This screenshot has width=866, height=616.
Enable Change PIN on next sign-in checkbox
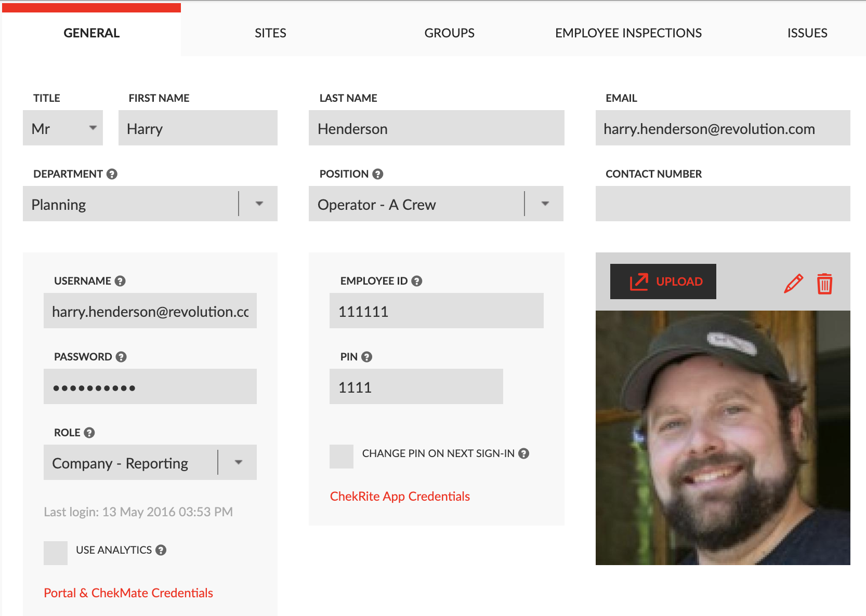(342, 457)
